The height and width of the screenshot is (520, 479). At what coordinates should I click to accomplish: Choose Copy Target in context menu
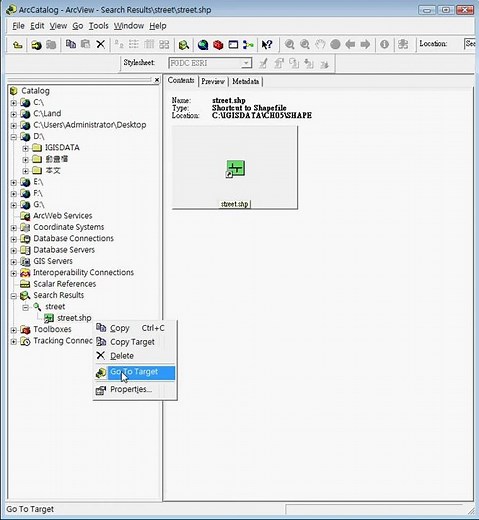135,342
